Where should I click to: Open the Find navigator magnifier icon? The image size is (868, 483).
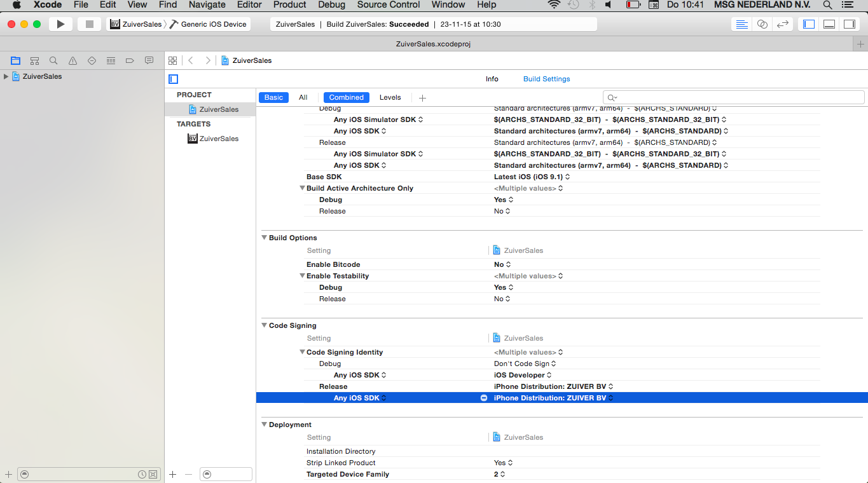pyautogui.click(x=54, y=60)
